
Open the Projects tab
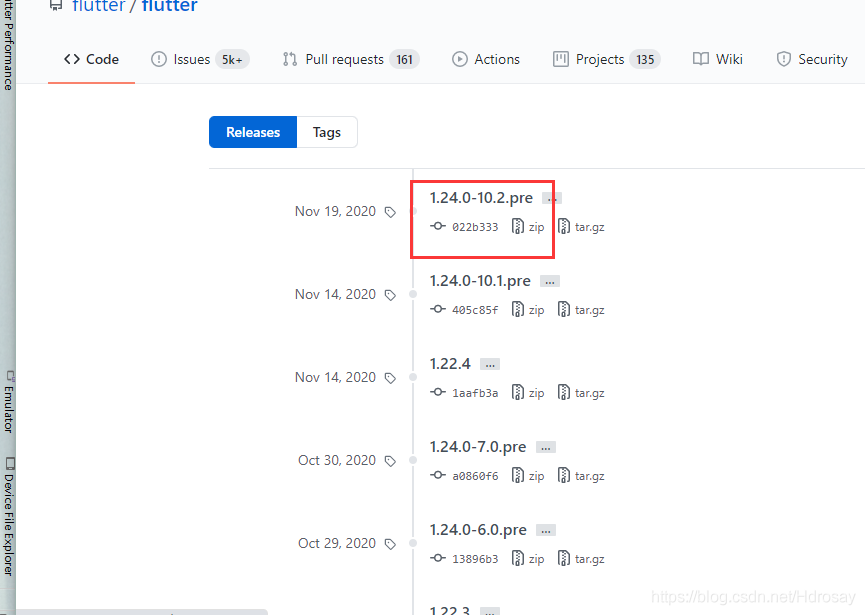(x=606, y=59)
